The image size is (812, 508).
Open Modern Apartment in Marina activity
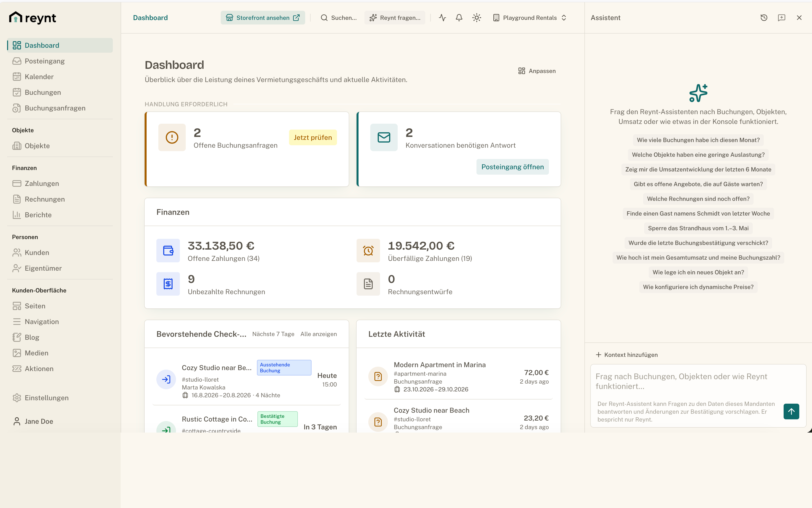coord(458,377)
